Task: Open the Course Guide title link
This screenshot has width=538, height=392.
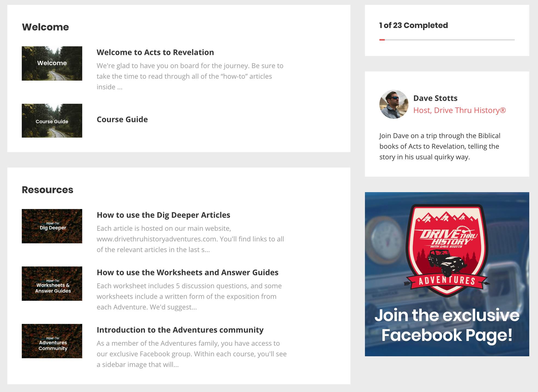Action: pos(122,120)
